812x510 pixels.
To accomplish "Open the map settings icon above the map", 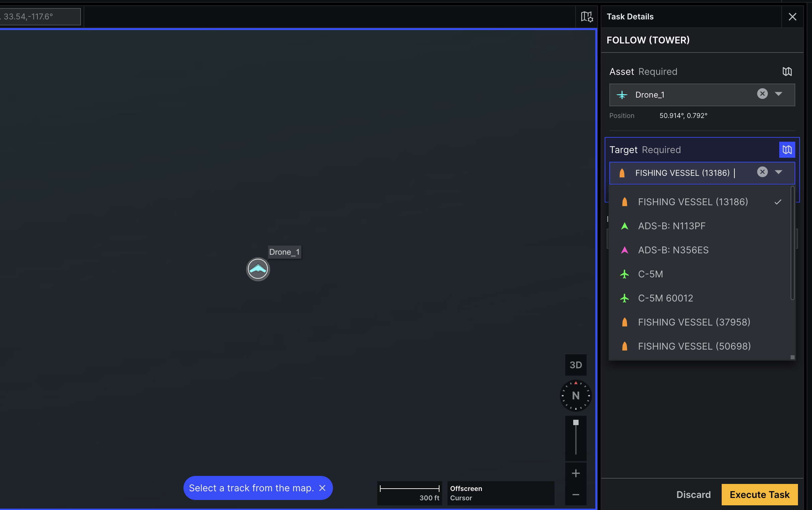I will (x=587, y=16).
